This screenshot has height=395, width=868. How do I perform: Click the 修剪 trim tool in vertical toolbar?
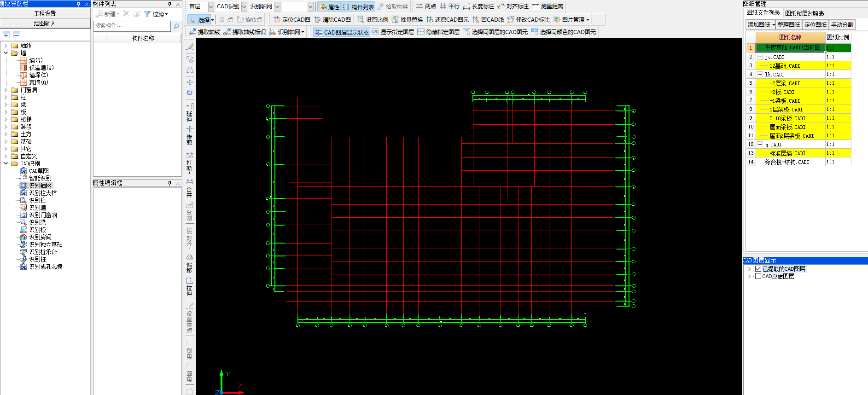coord(189,136)
